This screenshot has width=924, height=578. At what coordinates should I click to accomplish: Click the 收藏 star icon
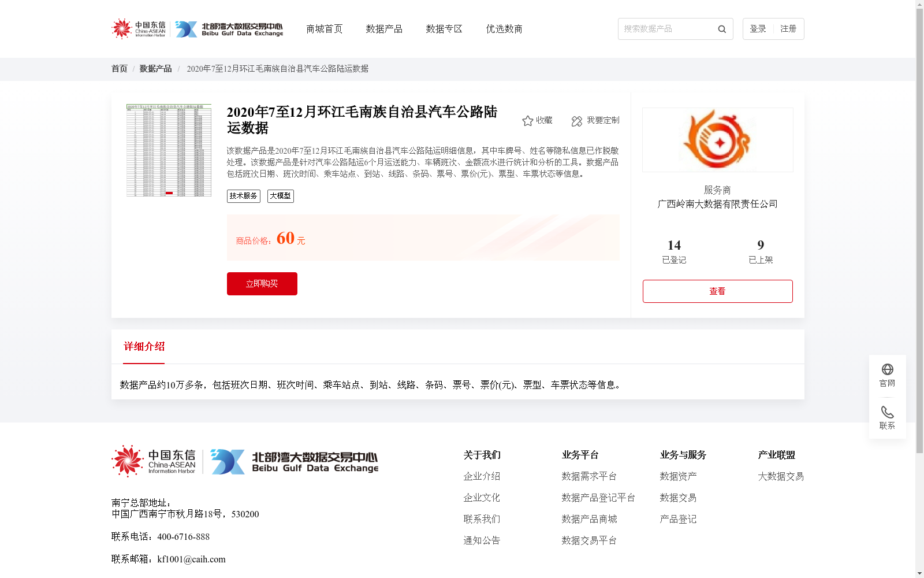click(527, 121)
